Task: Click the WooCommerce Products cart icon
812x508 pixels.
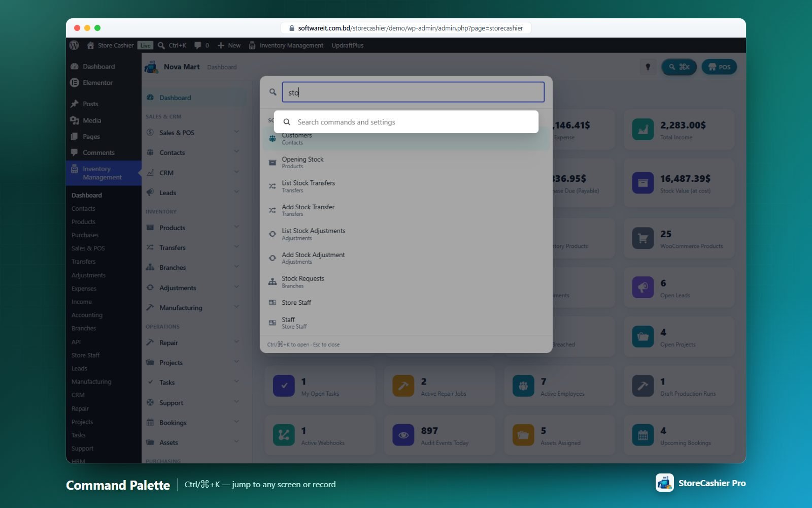Action: coord(643,238)
